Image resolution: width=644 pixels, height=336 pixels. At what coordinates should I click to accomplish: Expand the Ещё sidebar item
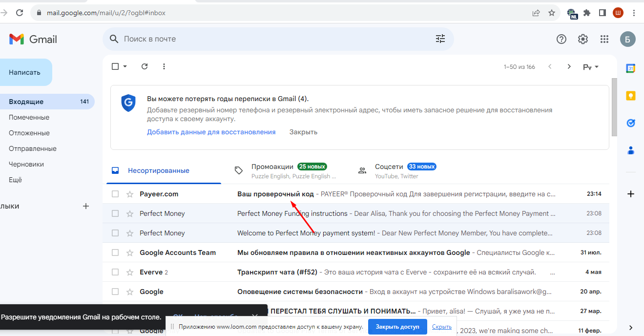(15, 180)
